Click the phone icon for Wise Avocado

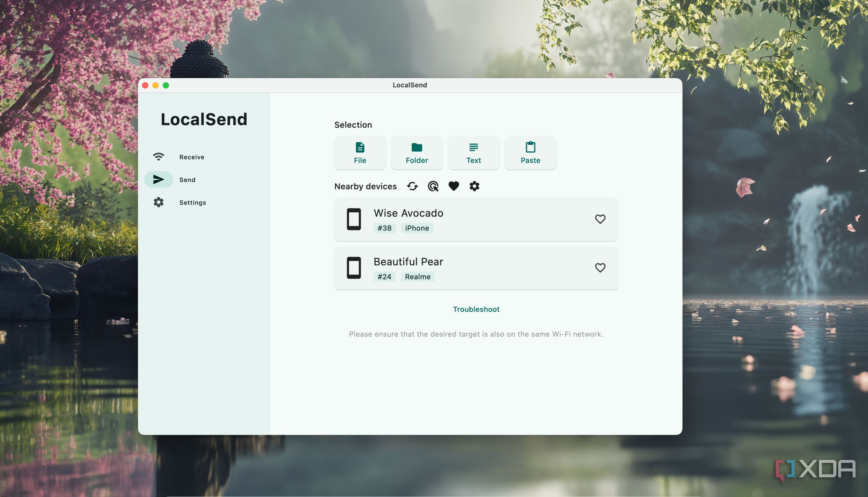354,219
